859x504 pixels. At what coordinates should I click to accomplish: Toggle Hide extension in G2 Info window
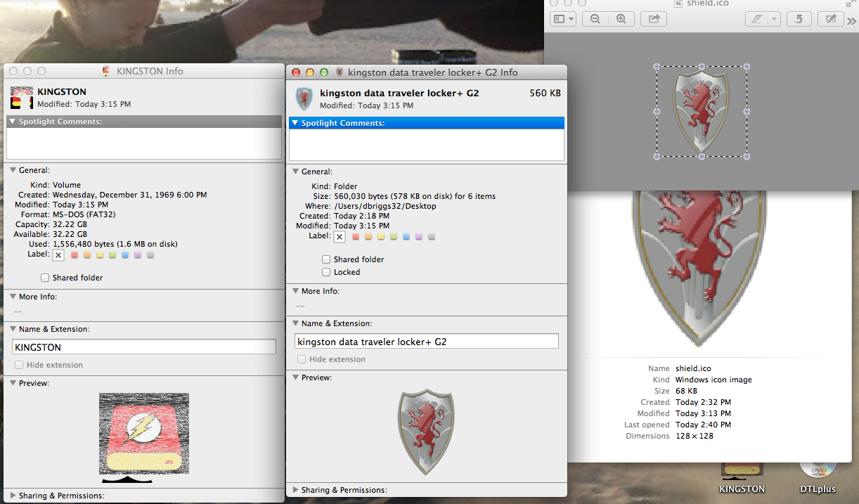(x=302, y=359)
